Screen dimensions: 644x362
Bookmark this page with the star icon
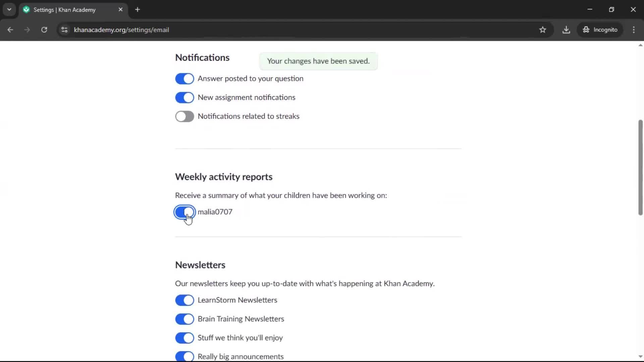542,30
